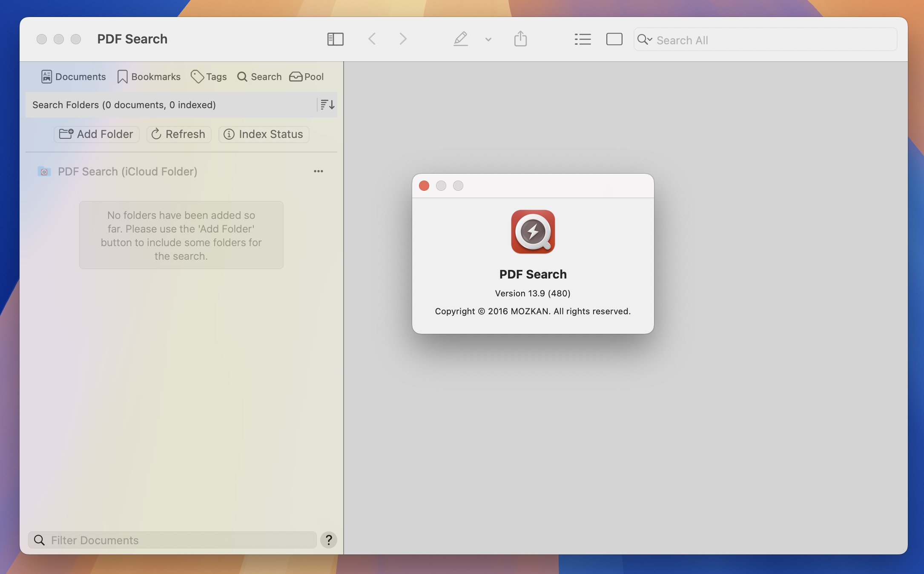Toggle the thumbnail view icon
The width and height of the screenshot is (924, 574).
tap(613, 38)
